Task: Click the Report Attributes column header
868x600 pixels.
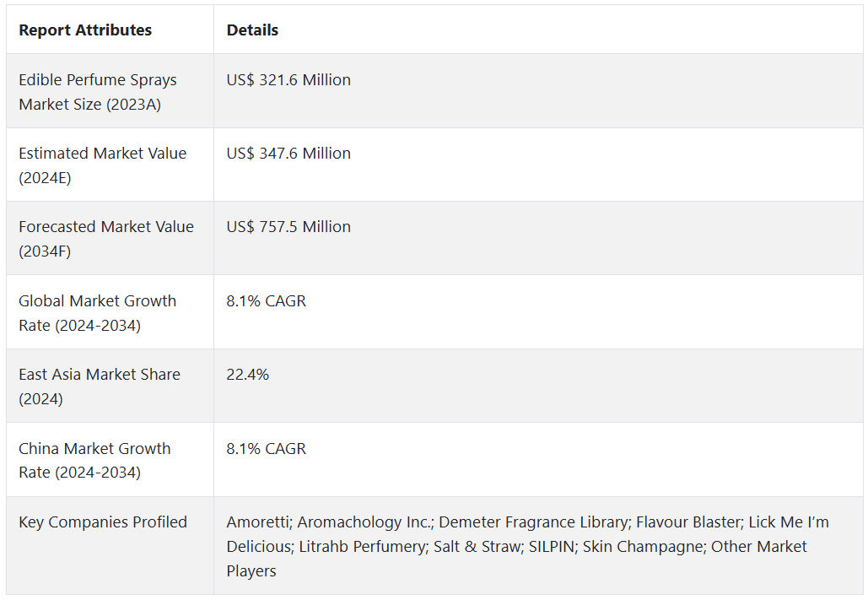Action: (x=85, y=30)
